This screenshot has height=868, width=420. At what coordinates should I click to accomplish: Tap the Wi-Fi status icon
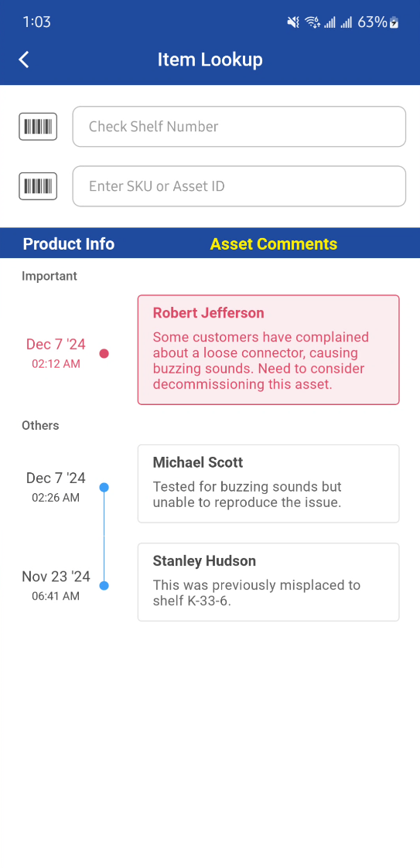tap(312, 22)
